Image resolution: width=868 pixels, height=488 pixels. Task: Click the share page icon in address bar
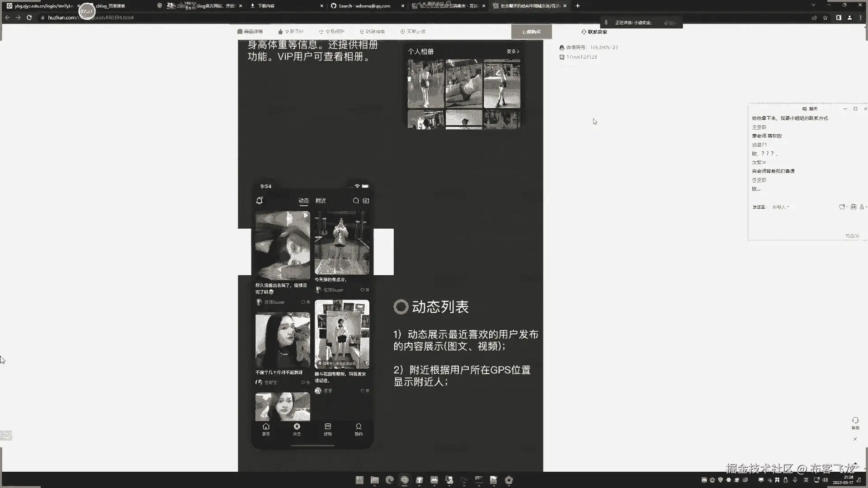tap(814, 18)
